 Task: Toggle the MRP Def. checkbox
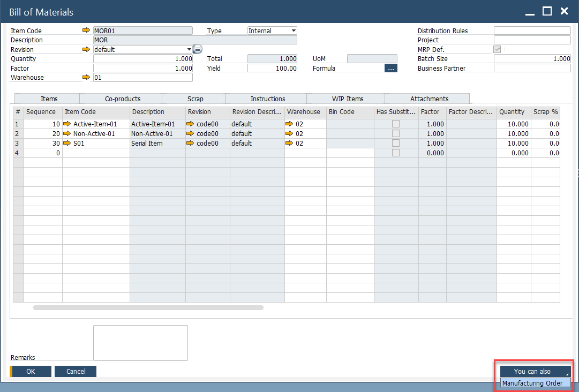coord(497,49)
